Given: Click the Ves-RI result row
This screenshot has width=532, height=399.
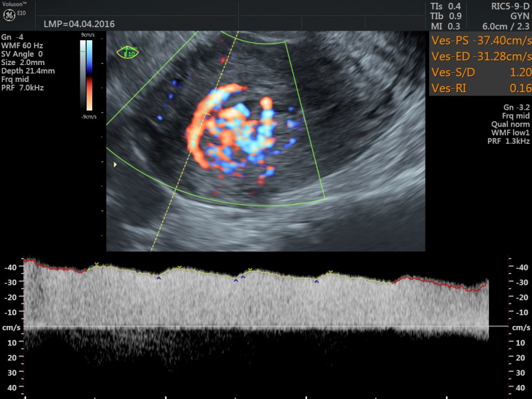Looking at the screenshot, I should [x=481, y=88].
